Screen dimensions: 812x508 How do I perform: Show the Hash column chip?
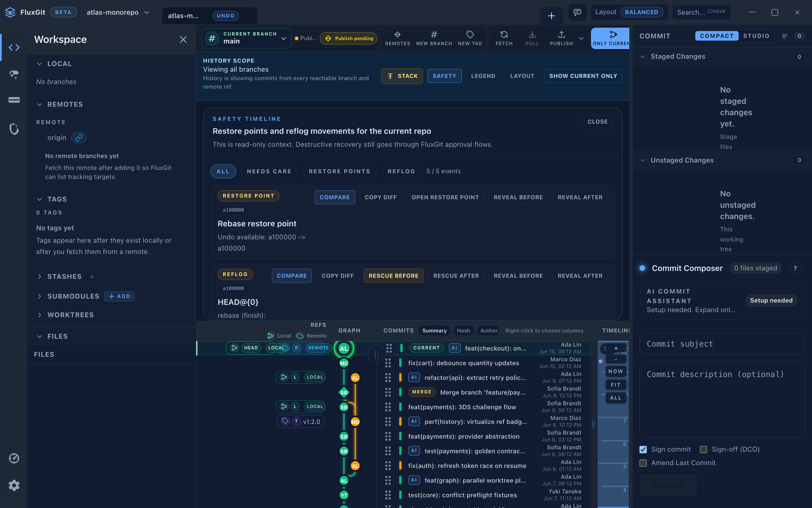pos(464,330)
